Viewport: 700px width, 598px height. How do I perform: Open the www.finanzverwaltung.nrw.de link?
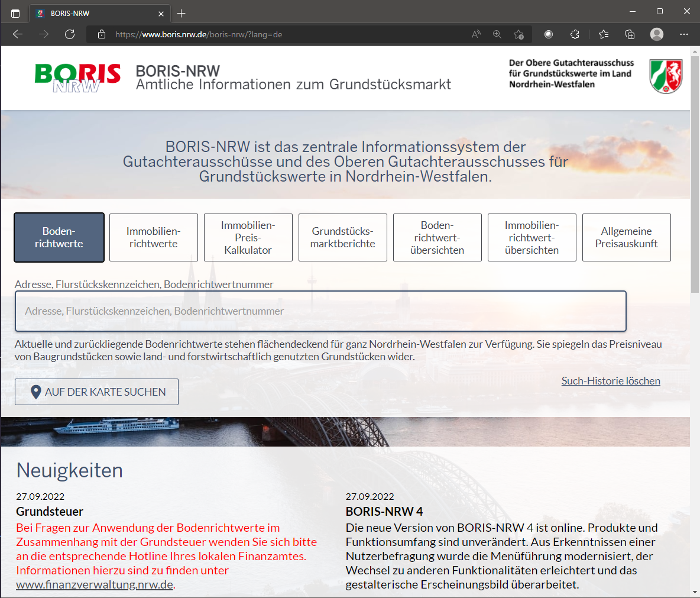pyautogui.click(x=95, y=584)
